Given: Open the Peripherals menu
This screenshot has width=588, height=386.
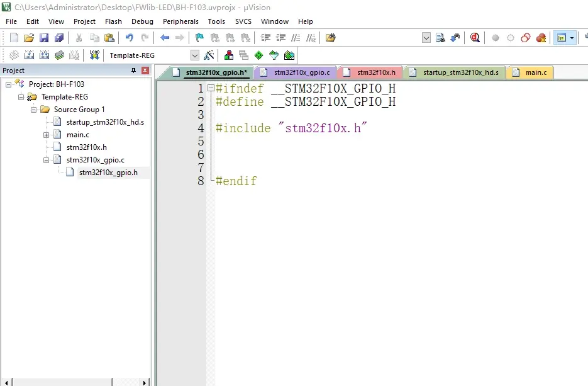Looking at the screenshot, I should [180, 21].
